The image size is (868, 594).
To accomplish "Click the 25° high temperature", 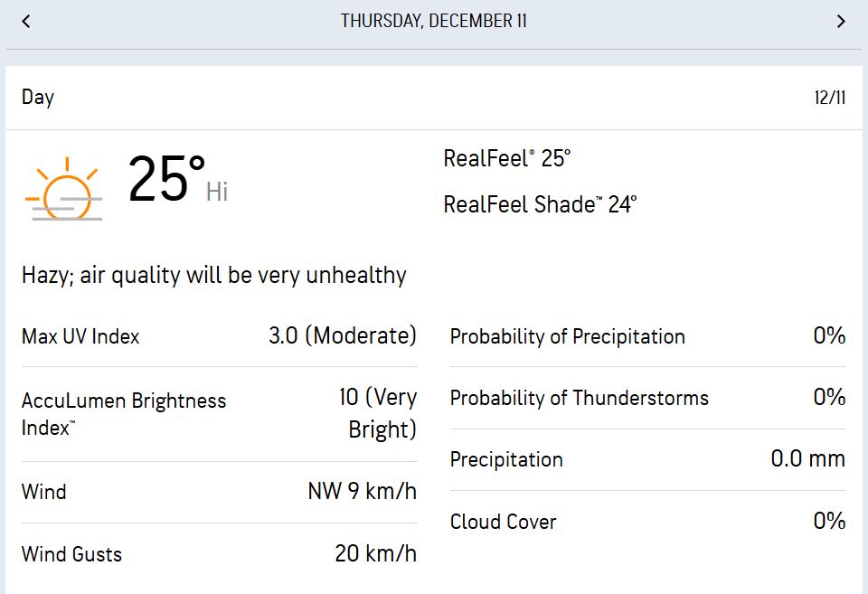I will point(167,179).
